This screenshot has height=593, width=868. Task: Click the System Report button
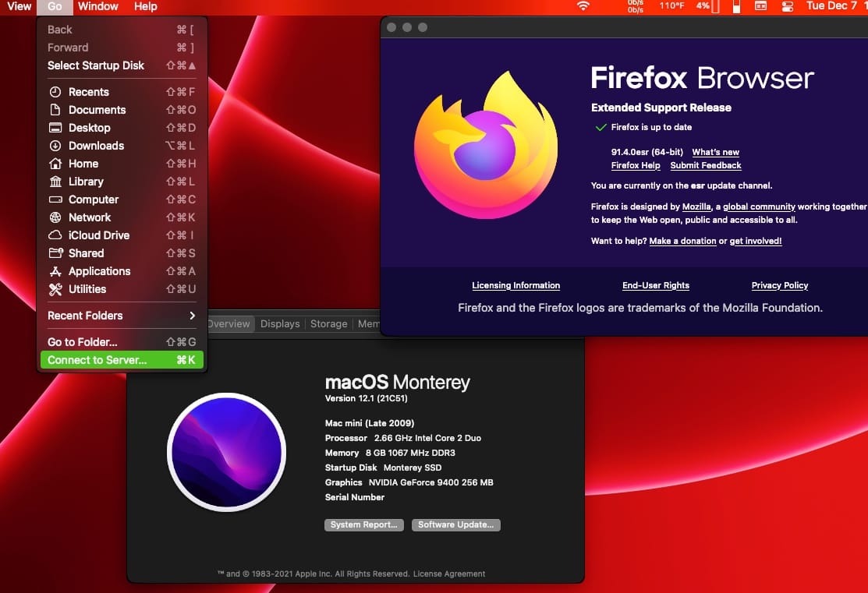pos(363,524)
